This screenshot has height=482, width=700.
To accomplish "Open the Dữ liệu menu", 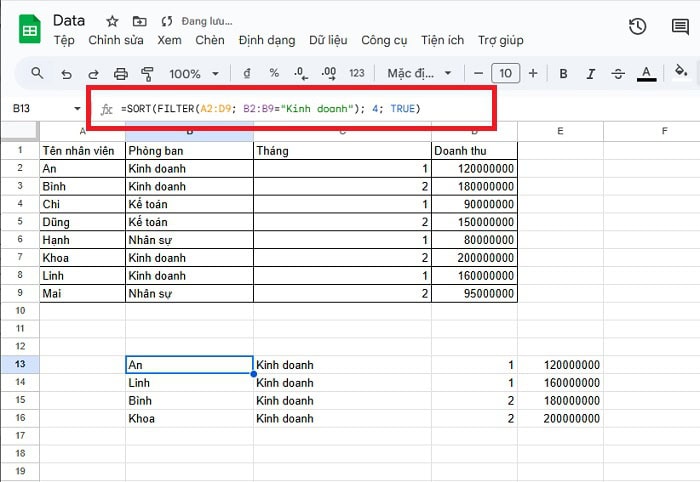I will [x=328, y=40].
